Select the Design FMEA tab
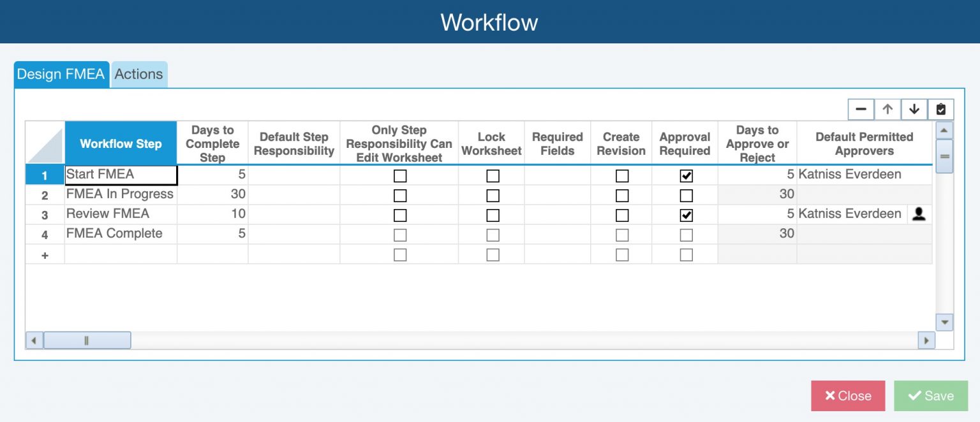980x422 pixels. point(61,75)
